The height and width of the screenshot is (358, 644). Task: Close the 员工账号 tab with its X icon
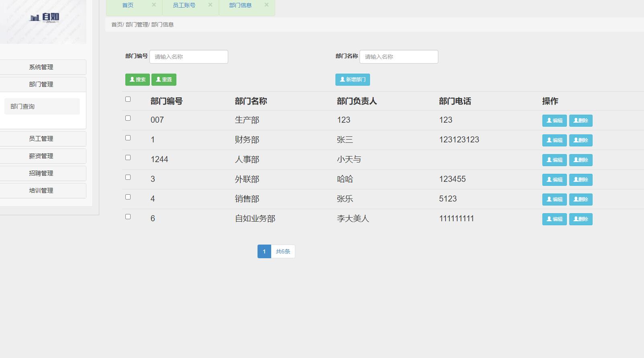210,5
